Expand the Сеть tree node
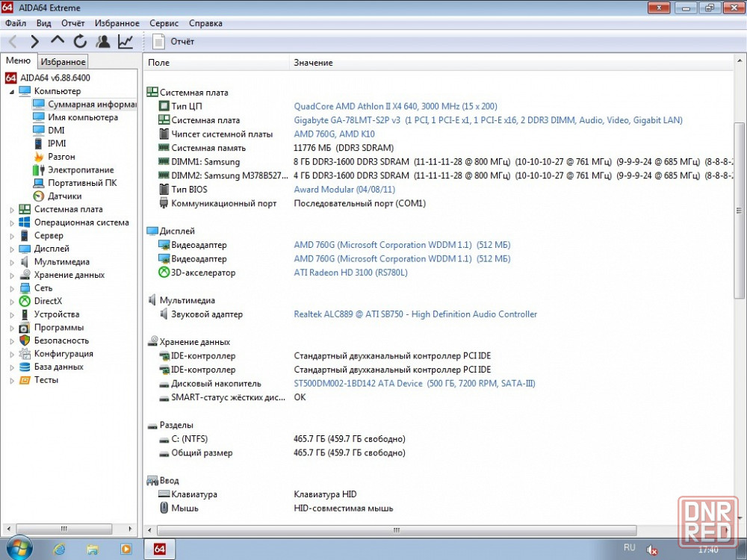Viewport: 747px width, 560px height. tap(12, 288)
